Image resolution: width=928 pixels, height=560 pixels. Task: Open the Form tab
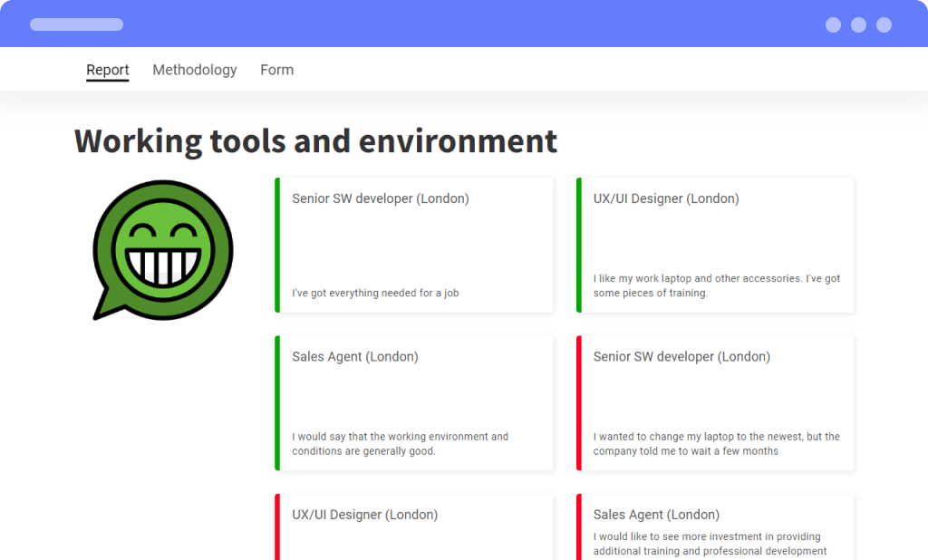277,70
